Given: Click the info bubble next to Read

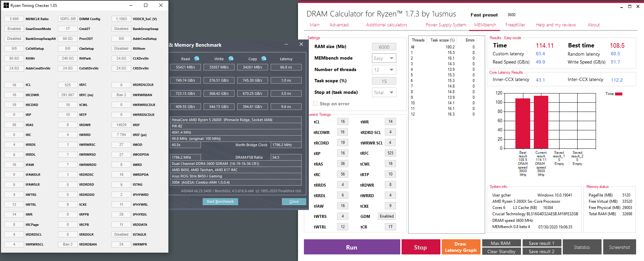Looking at the screenshot, I should (x=197, y=59).
